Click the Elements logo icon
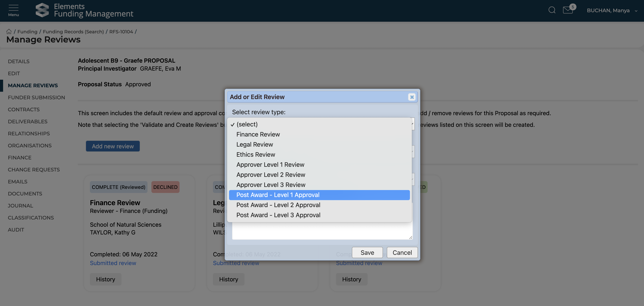The width and height of the screenshot is (644, 306). (42, 10)
